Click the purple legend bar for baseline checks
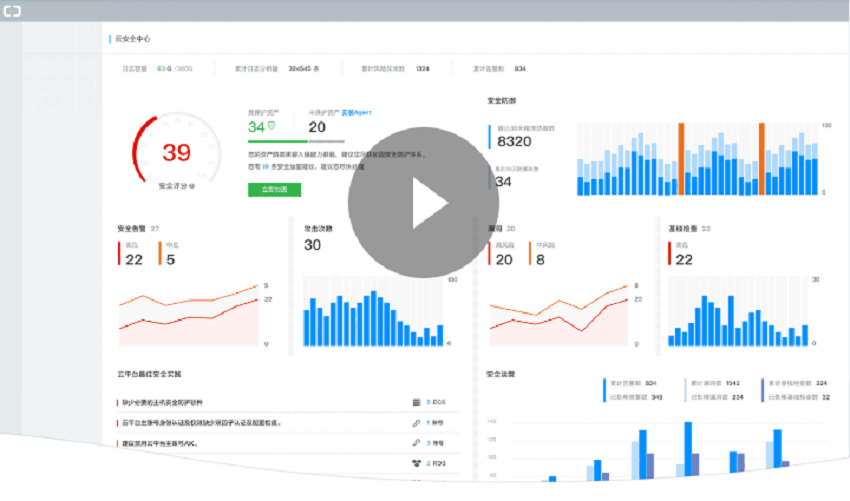Screen dimensions: 850x501 (x=763, y=390)
